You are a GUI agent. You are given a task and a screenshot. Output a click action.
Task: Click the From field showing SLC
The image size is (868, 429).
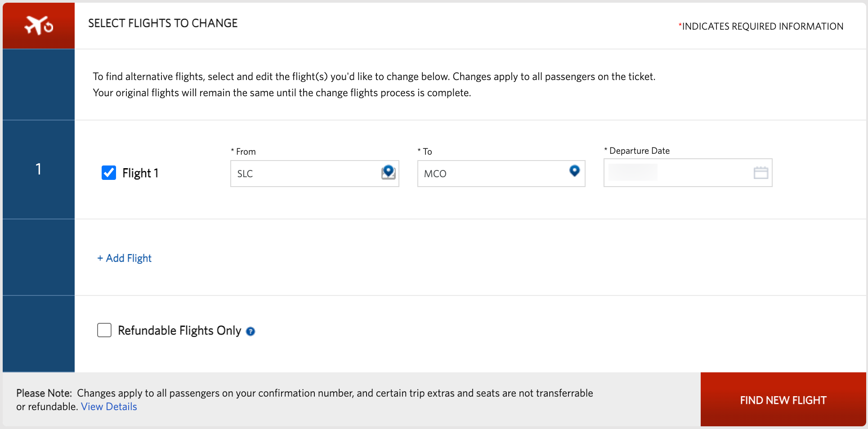306,174
